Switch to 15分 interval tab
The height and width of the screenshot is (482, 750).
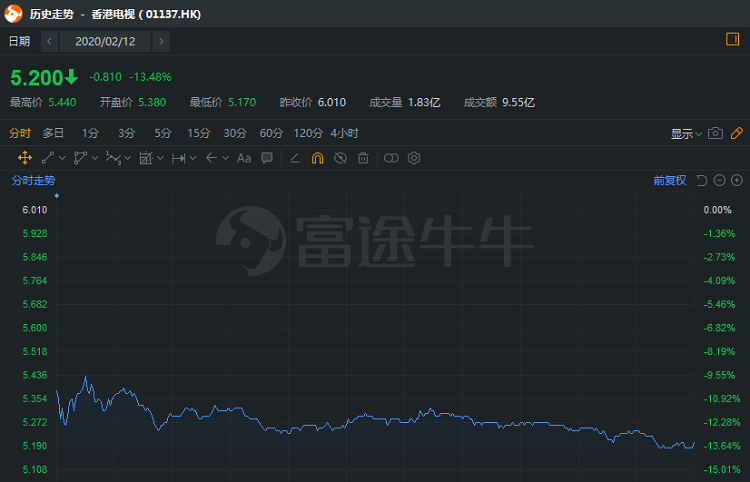click(x=199, y=133)
